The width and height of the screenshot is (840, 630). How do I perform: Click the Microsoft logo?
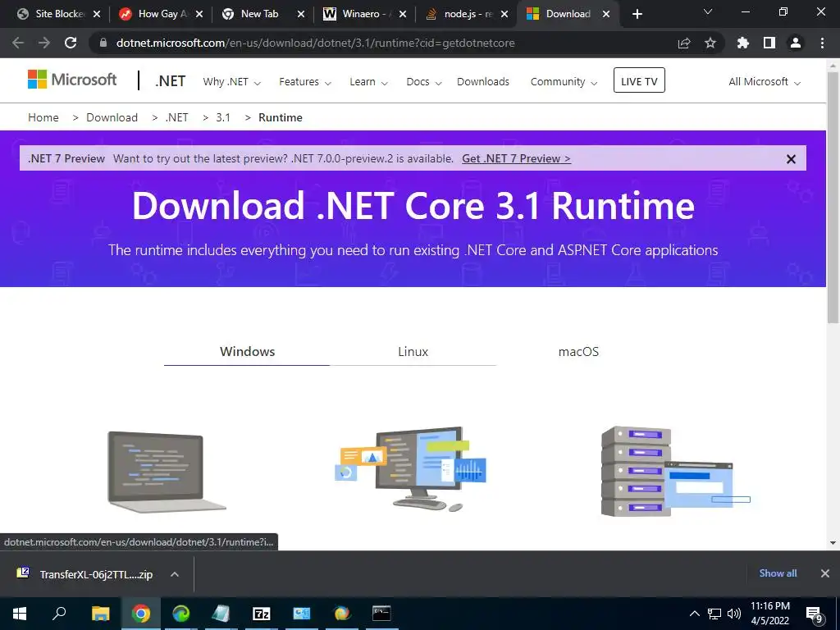(x=72, y=80)
